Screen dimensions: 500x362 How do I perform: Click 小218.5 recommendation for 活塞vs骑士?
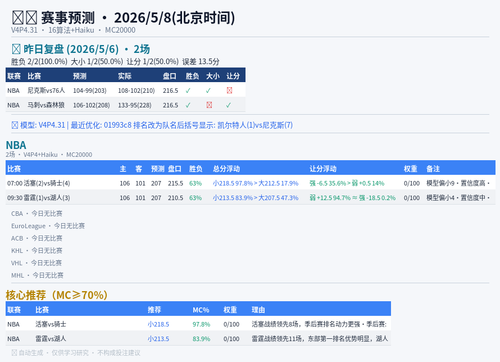click(x=158, y=324)
